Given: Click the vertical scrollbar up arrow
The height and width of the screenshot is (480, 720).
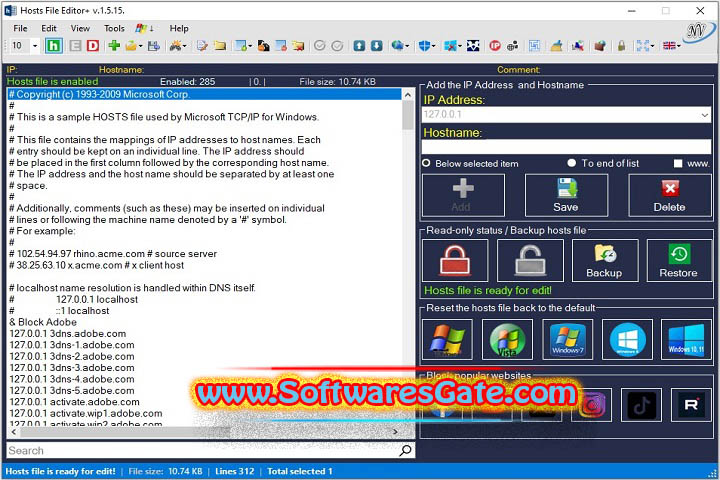Looking at the screenshot, I should coord(408,95).
